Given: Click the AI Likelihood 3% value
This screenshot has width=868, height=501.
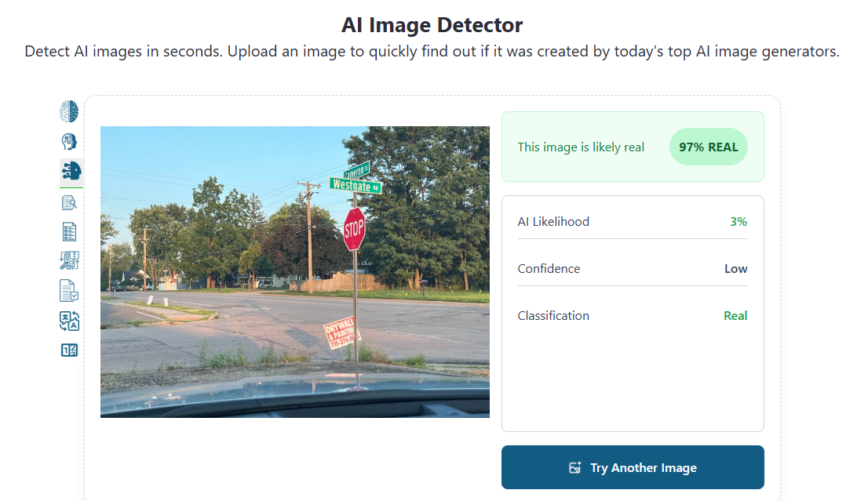Looking at the screenshot, I should 739,222.
